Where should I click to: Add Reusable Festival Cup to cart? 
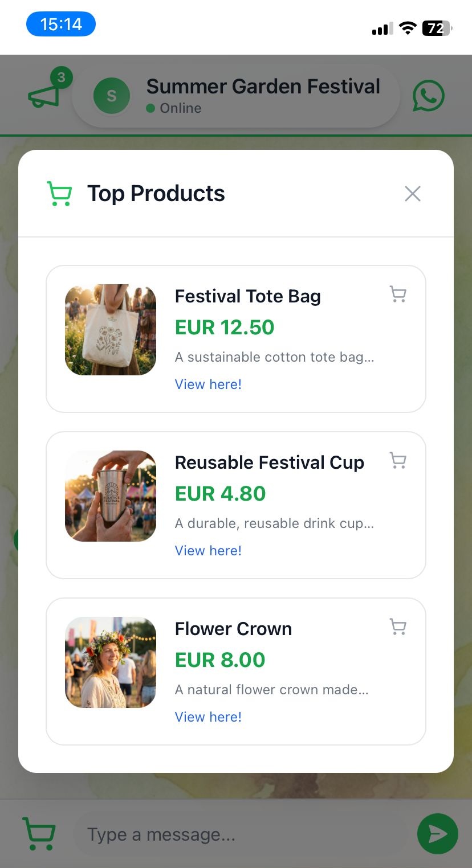click(398, 461)
